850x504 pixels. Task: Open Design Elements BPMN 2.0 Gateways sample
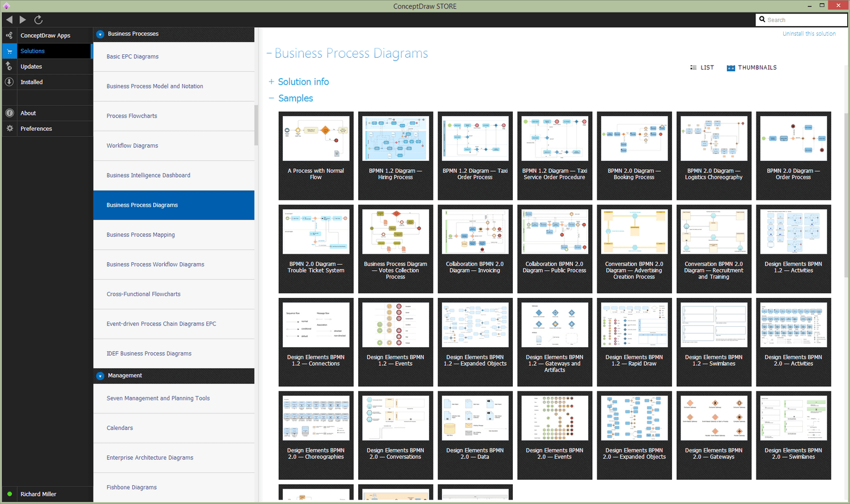tap(714, 435)
